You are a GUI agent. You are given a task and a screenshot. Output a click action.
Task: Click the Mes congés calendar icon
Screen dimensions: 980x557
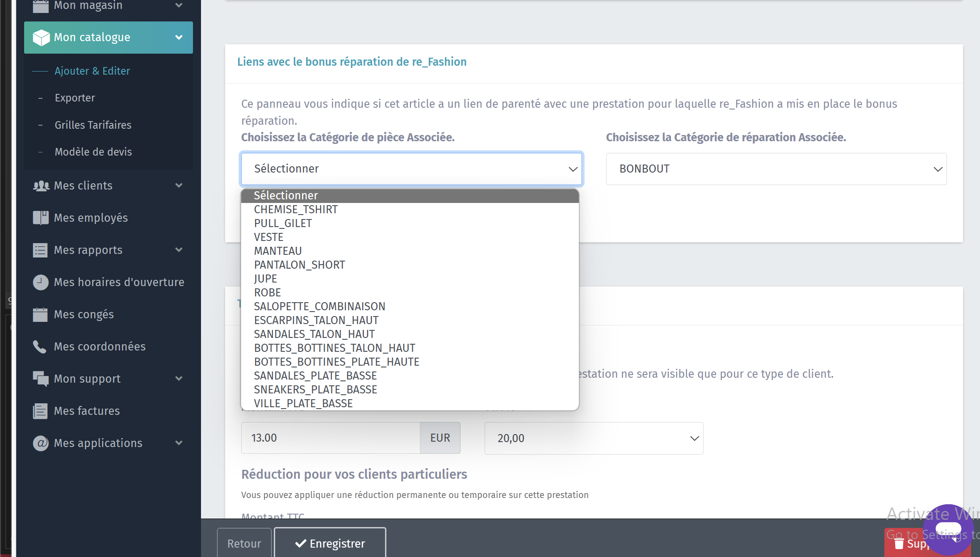(x=40, y=314)
